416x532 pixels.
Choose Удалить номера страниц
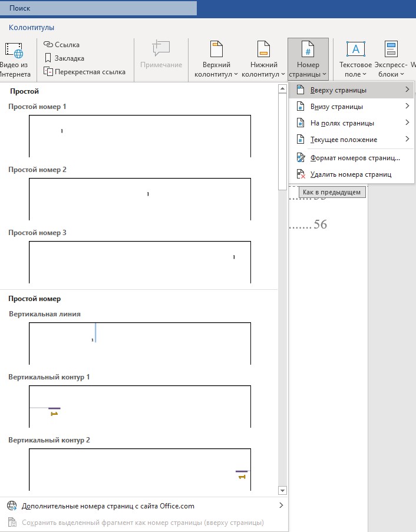(351, 174)
